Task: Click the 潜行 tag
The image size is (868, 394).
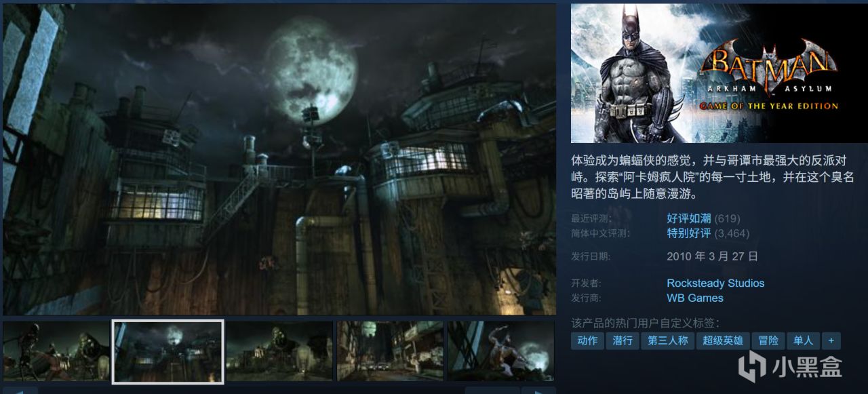Action: tap(623, 340)
